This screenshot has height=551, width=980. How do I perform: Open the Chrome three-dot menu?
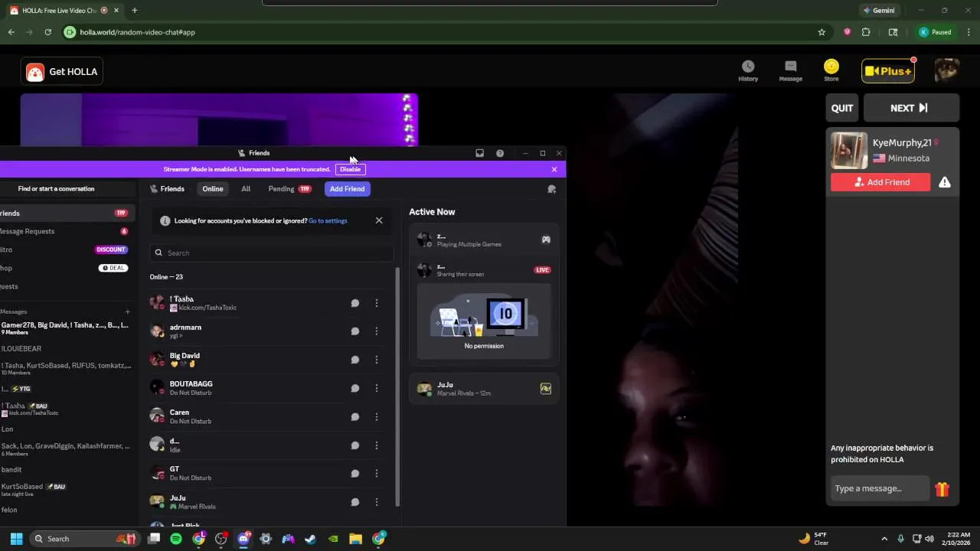click(969, 32)
